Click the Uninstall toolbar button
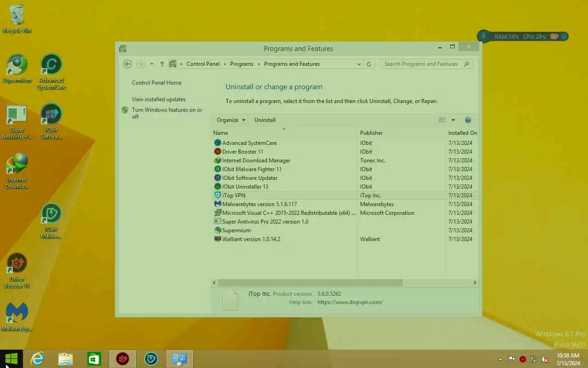The height and width of the screenshot is (368, 588). tap(265, 120)
